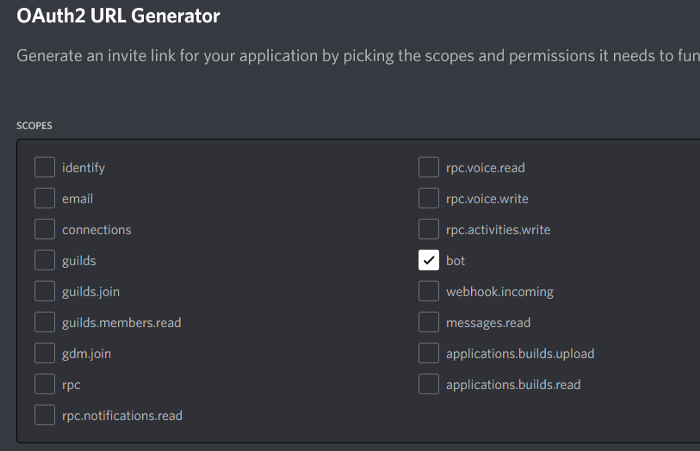Image resolution: width=700 pixels, height=451 pixels.
Task: Enable applications.builds.upload scope
Action: [429, 353]
